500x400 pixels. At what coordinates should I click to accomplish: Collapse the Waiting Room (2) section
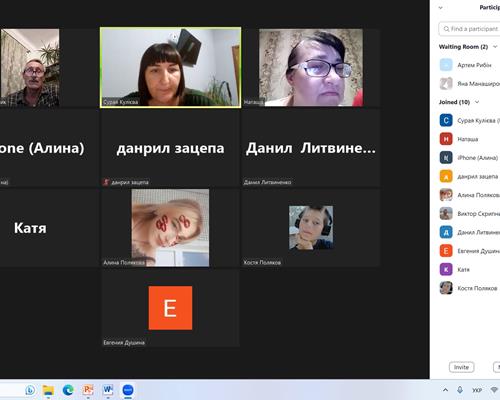[x=495, y=47]
